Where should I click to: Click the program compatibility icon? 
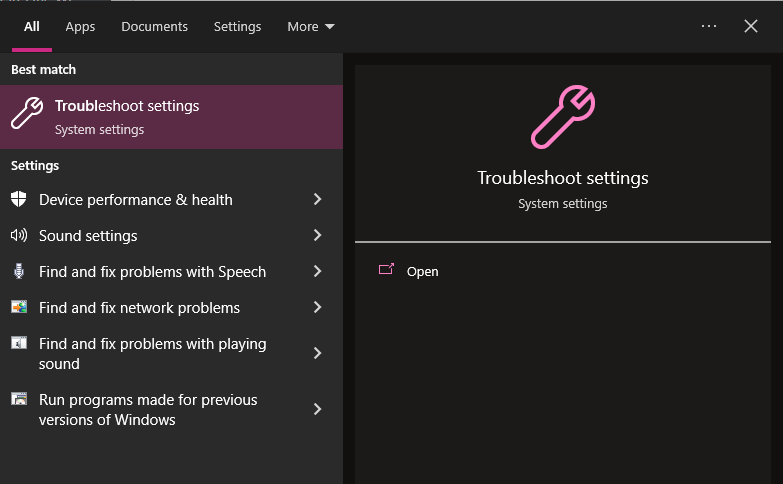coord(19,399)
